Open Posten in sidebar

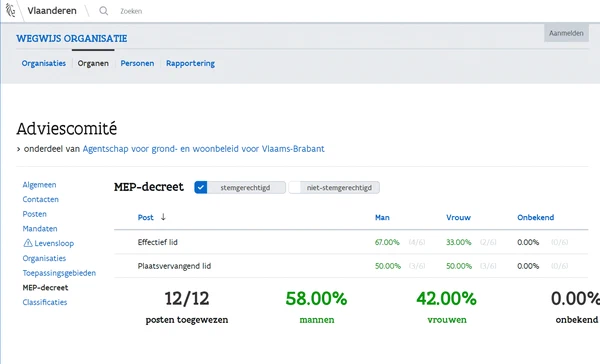pos(34,214)
